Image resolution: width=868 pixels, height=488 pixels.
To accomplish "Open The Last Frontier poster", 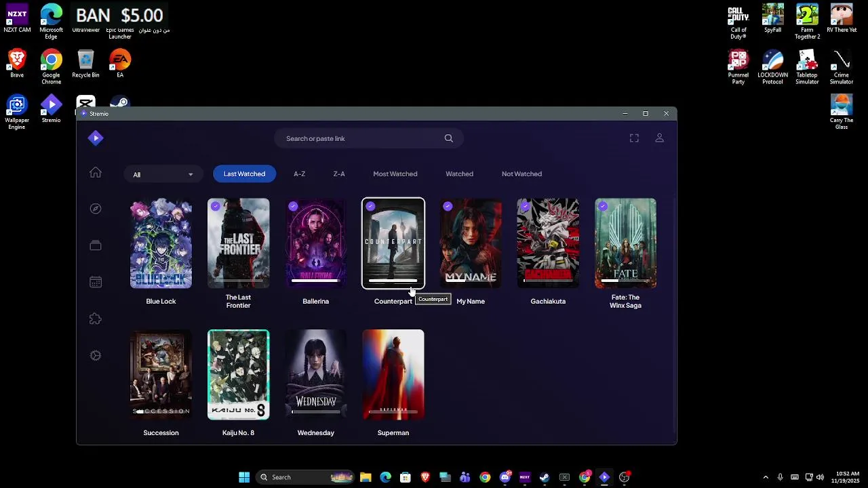I will click(x=238, y=243).
